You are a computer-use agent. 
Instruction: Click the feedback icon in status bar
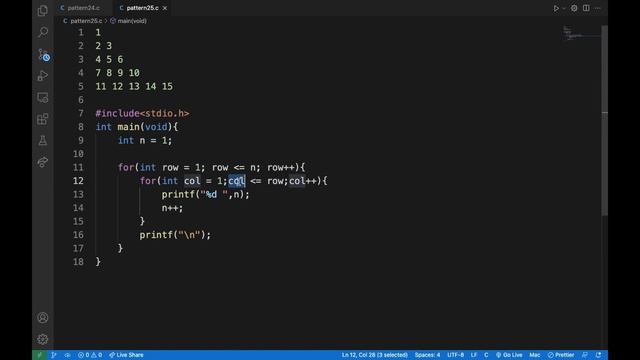coord(585,355)
